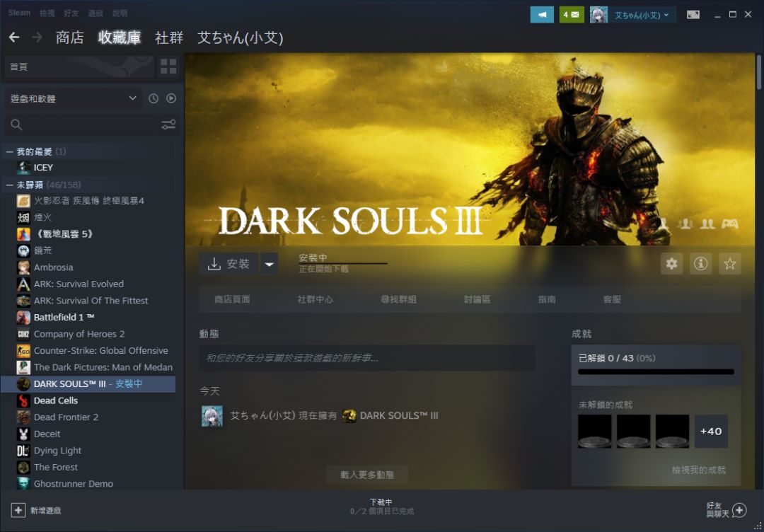
Task: Open the 客服 link
Action: (x=612, y=300)
